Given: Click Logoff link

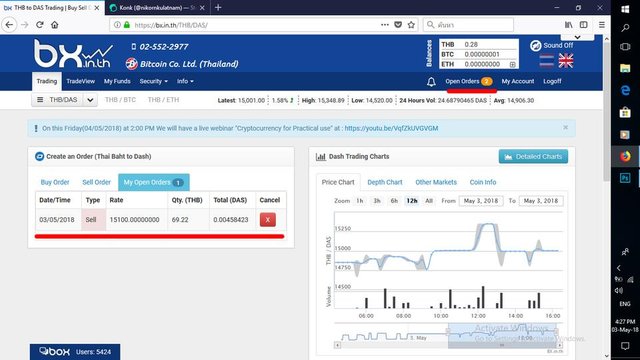Looking at the screenshot, I should [x=552, y=81].
